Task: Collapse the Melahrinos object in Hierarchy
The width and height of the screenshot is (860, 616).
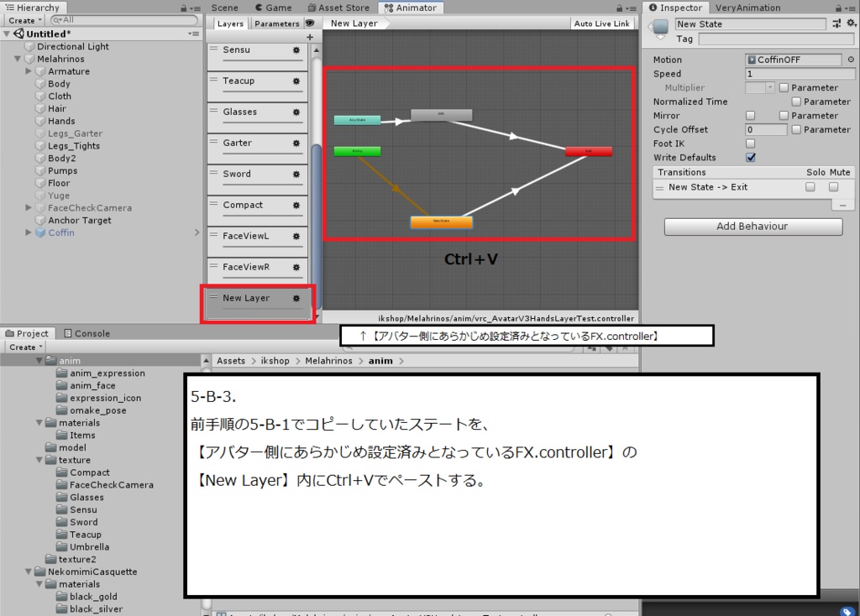Action: (18, 59)
